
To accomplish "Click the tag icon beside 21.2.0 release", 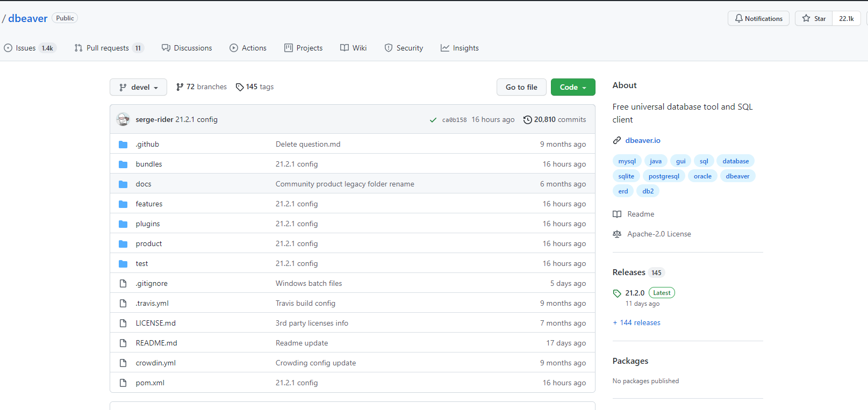I will pos(617,293).
